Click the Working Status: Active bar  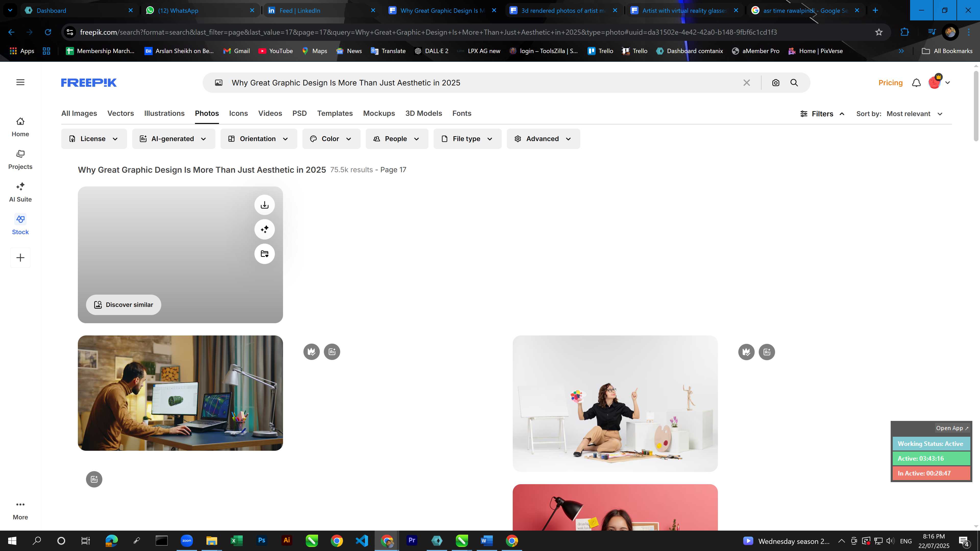tap(931, 444)
